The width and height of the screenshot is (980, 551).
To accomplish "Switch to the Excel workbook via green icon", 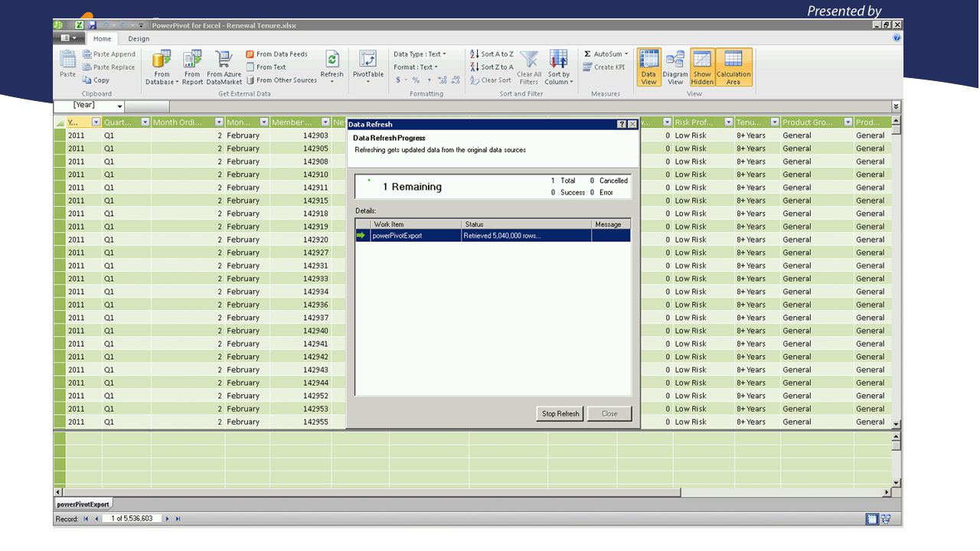I will tap(79, 25).
